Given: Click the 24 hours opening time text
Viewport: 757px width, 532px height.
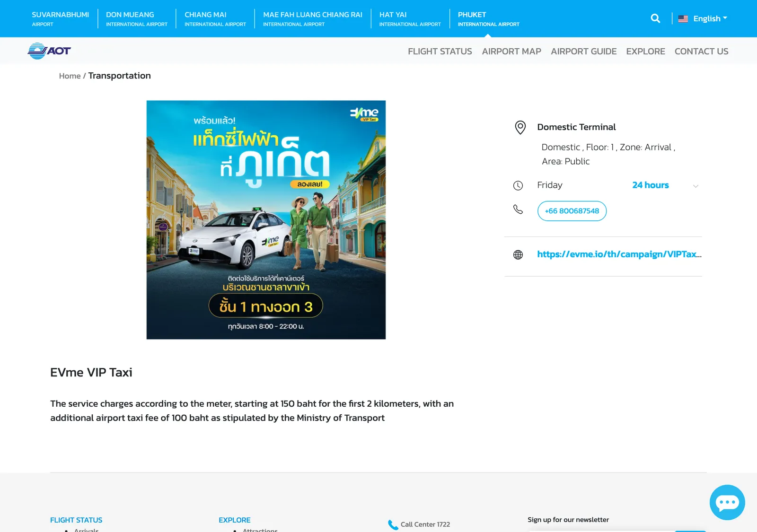Looking at the screenshot, I should pos(651,185).
